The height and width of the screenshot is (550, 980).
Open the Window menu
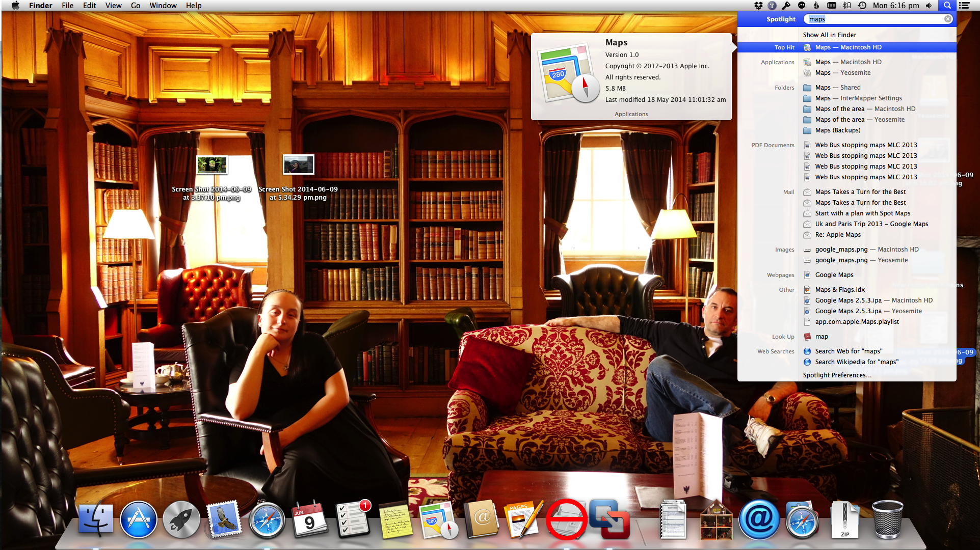(163, 6)
